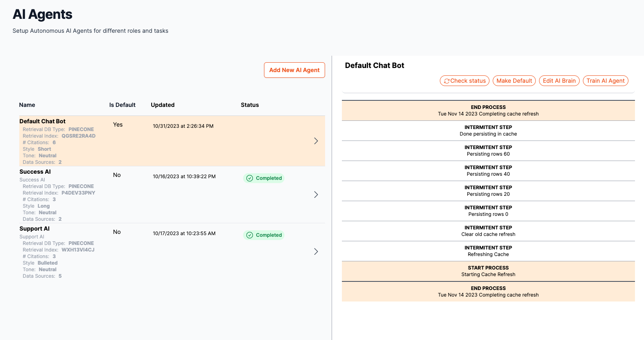Click the top END PROCESS log entry
This screenshot has width=644, height=340.
point(488,111)
